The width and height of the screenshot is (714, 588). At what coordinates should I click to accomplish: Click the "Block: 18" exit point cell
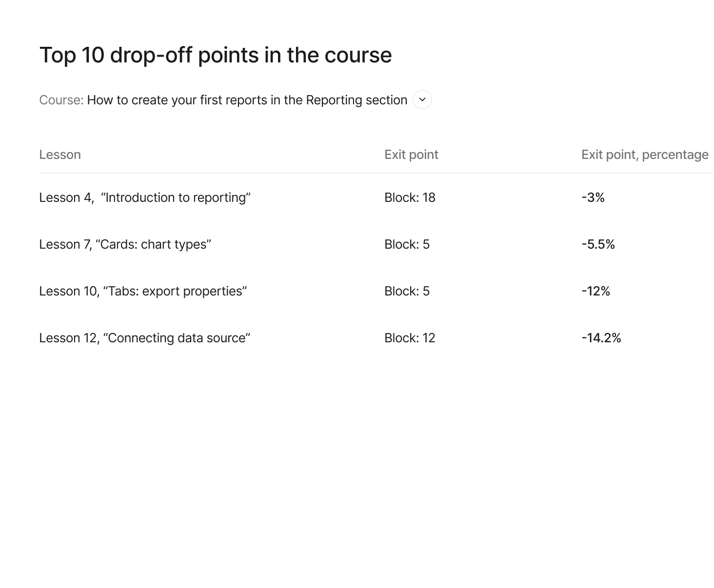(410, 197)
